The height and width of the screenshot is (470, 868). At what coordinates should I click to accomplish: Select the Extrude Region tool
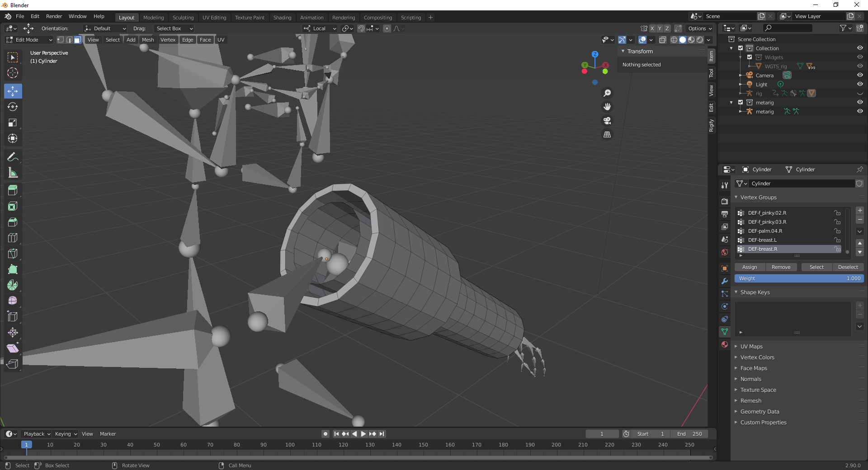[13, 190]
